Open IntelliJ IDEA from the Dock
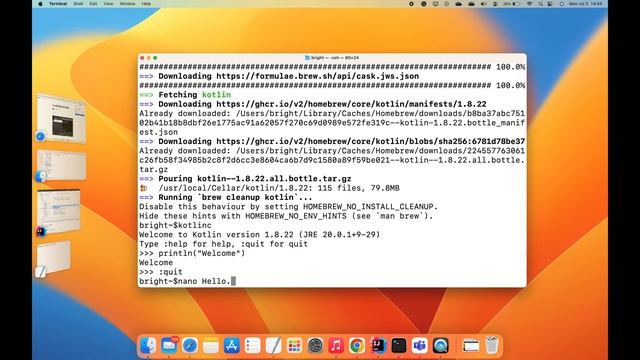The height and width of the screenshot is (360, 640). (x=378, y=346)
